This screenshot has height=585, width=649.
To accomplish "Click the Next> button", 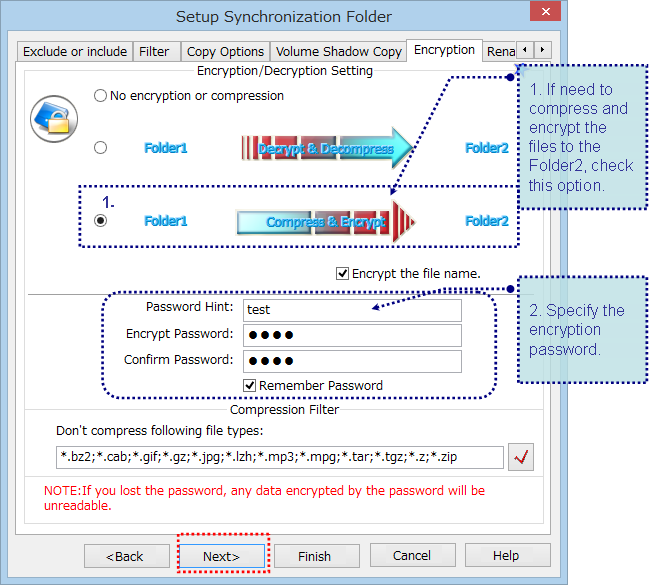I will pyautogui.click(x=222, y=556).
